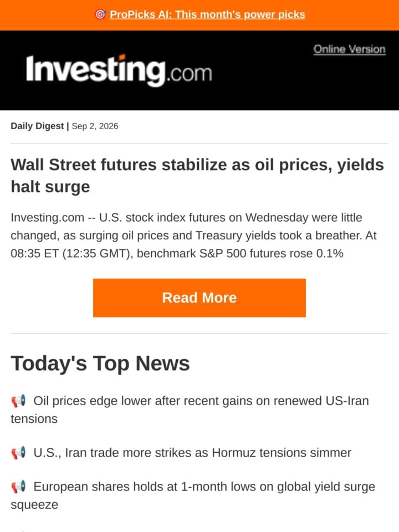399x532 pixels.
Task: Click the megaphone icon beside U.S., Iran story
Action: pos(18,453)
